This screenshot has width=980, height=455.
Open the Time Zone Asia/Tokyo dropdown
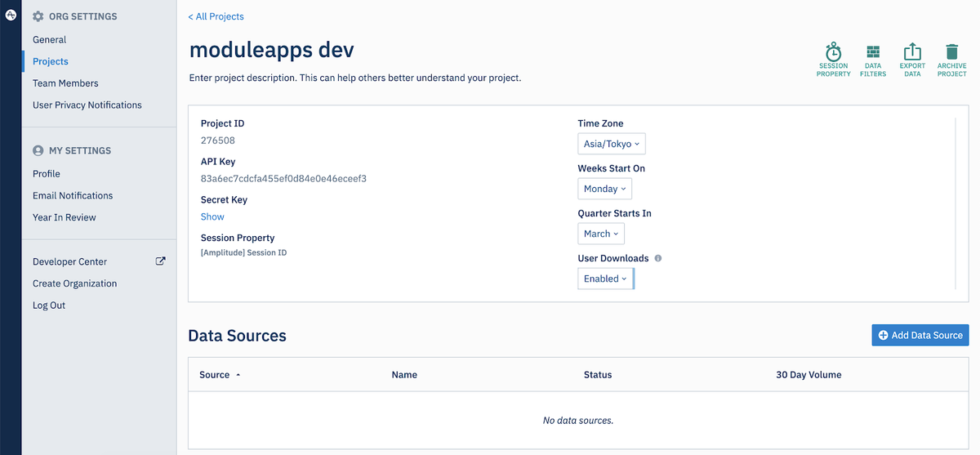click(x=612, y=144)
